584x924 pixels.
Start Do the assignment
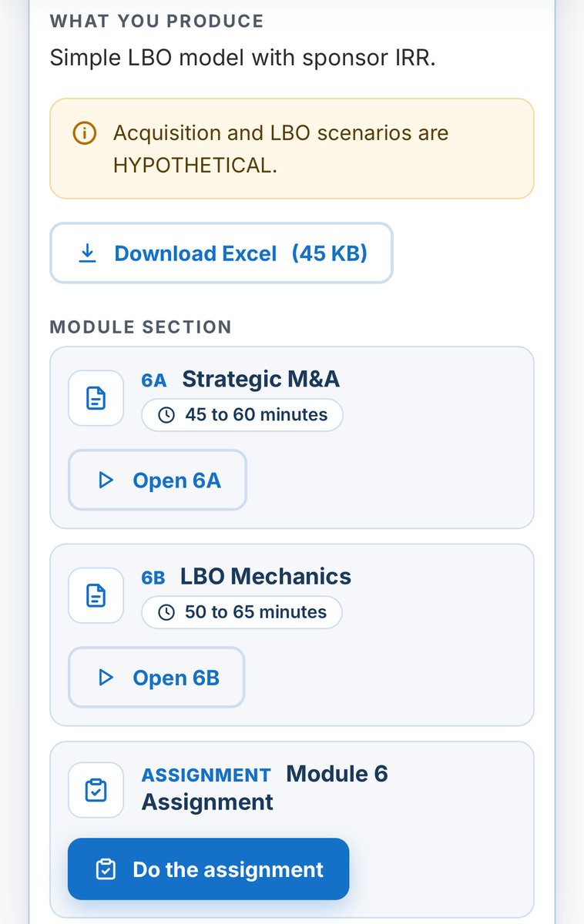[x=208, y=869]
